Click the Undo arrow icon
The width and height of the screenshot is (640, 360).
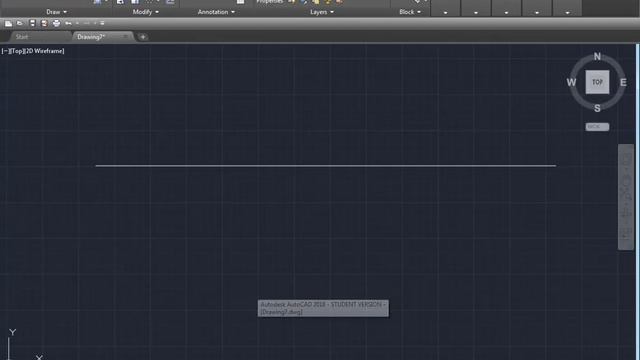68,23
